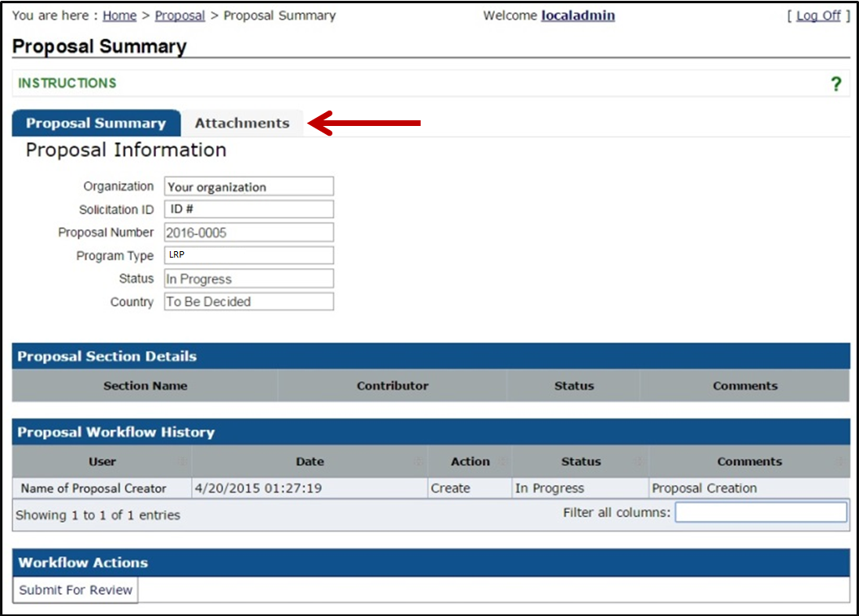This screenshot has width=859, height=616.
Task: Click the Workflow Actions heading
Action: point(83,563)
